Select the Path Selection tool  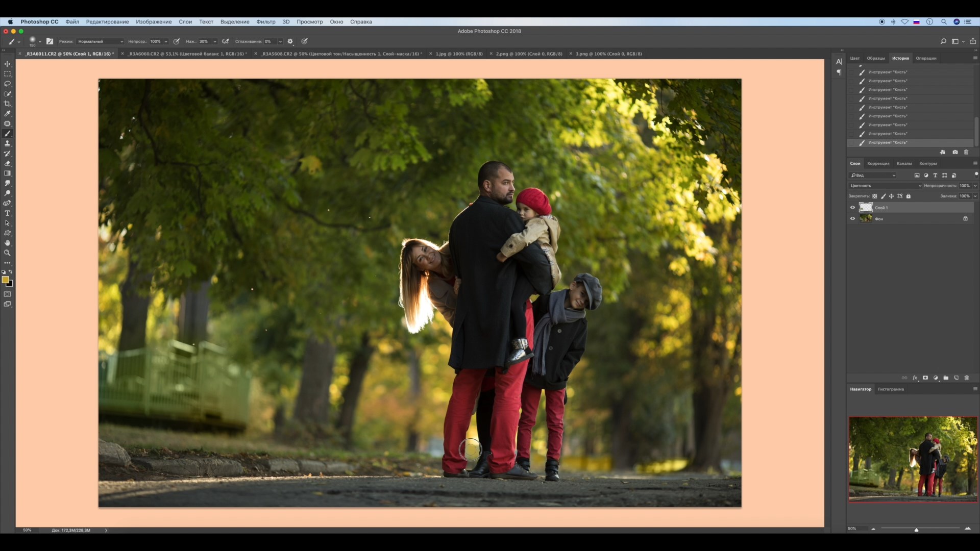[x=7, y=223]
